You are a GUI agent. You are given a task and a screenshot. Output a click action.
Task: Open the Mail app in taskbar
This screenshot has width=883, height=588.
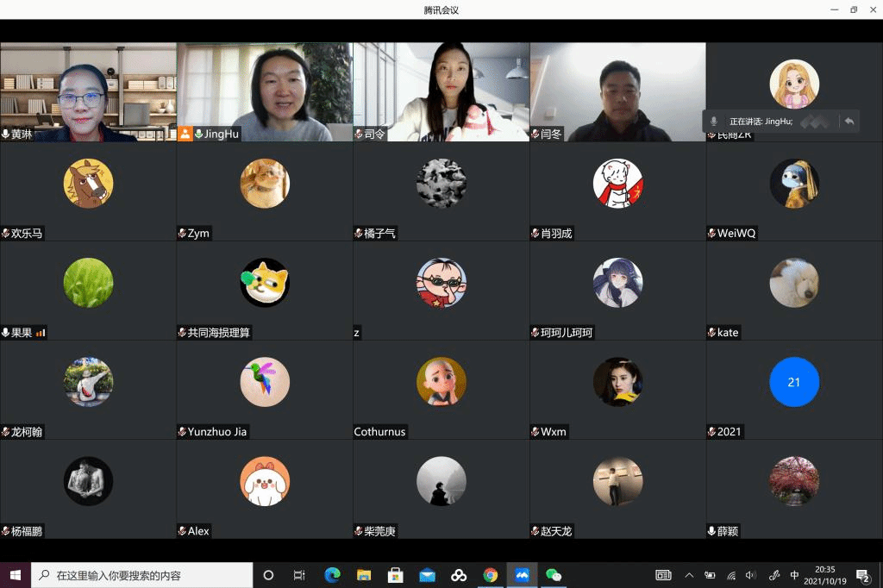(x=427, y=575)
